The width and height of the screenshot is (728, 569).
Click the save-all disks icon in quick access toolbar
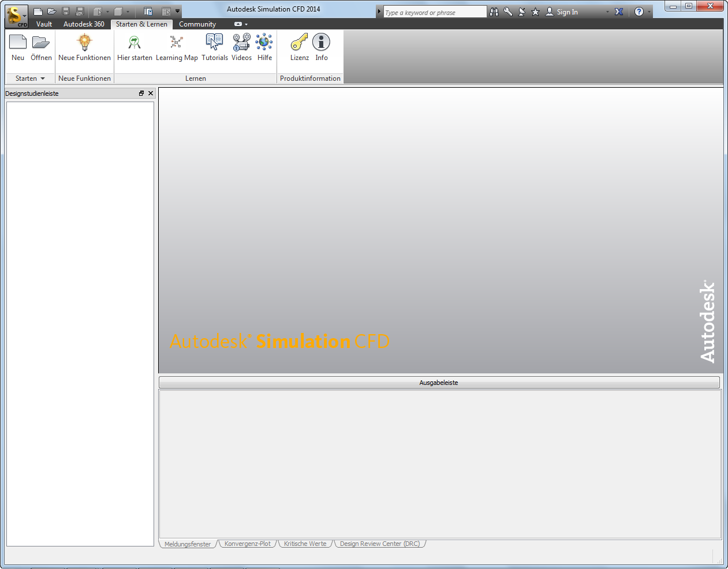tap(80, 12)
